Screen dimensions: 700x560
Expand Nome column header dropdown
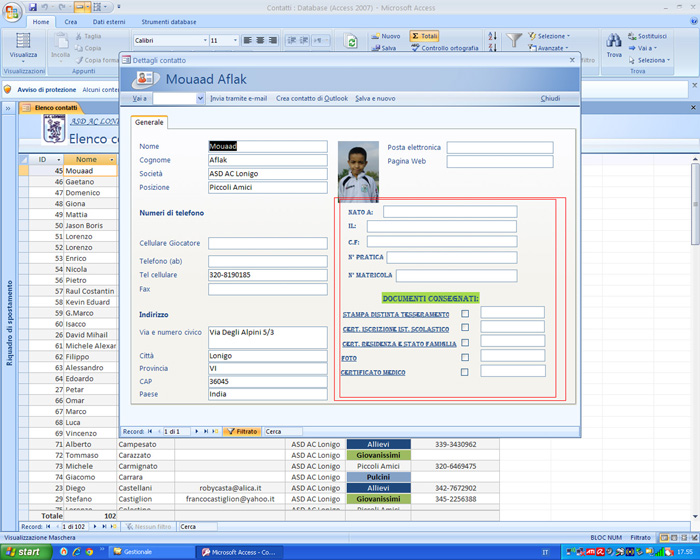[112, 159]
